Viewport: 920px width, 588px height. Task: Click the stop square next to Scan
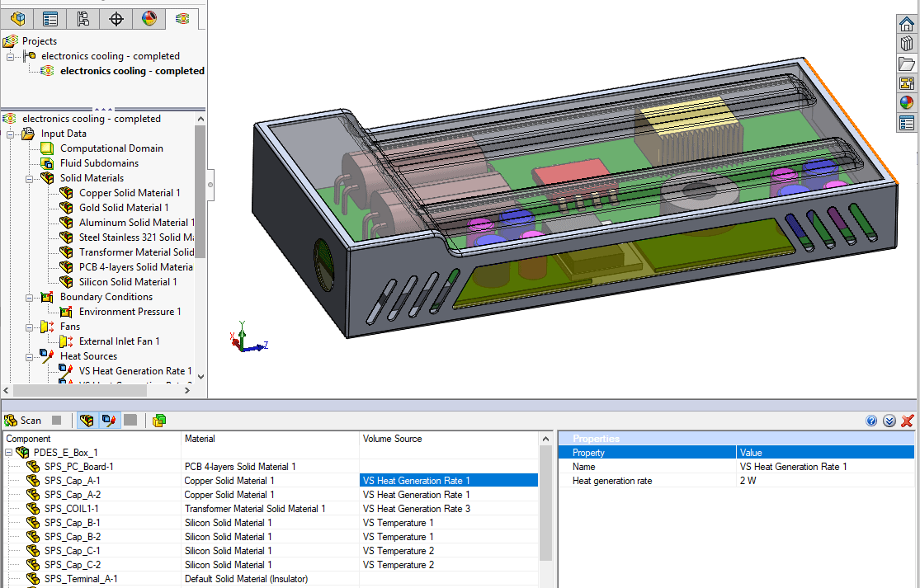(56, 421)
